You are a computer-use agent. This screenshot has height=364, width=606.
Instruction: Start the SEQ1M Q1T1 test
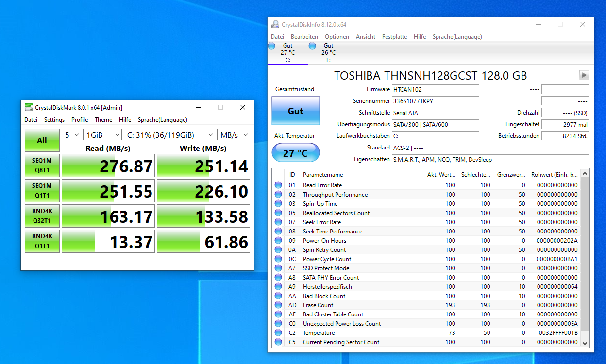click(x=42, y=191)
